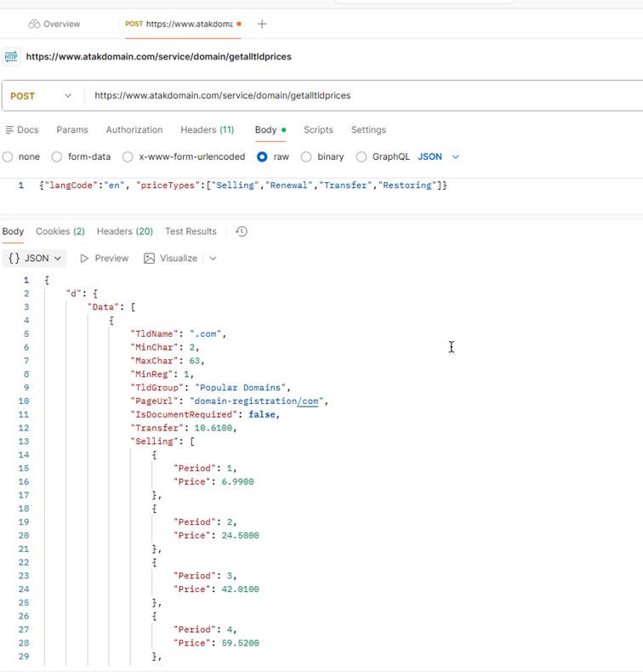Click the Docs icon in request tabs
The height and width of the screenshot is (672, 643).
click(9, 130)
